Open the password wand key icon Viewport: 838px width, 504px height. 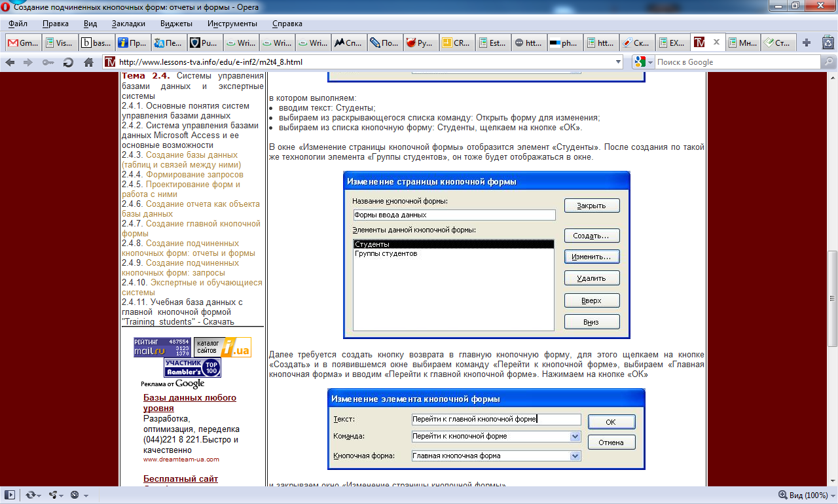(x=48, y=63)
